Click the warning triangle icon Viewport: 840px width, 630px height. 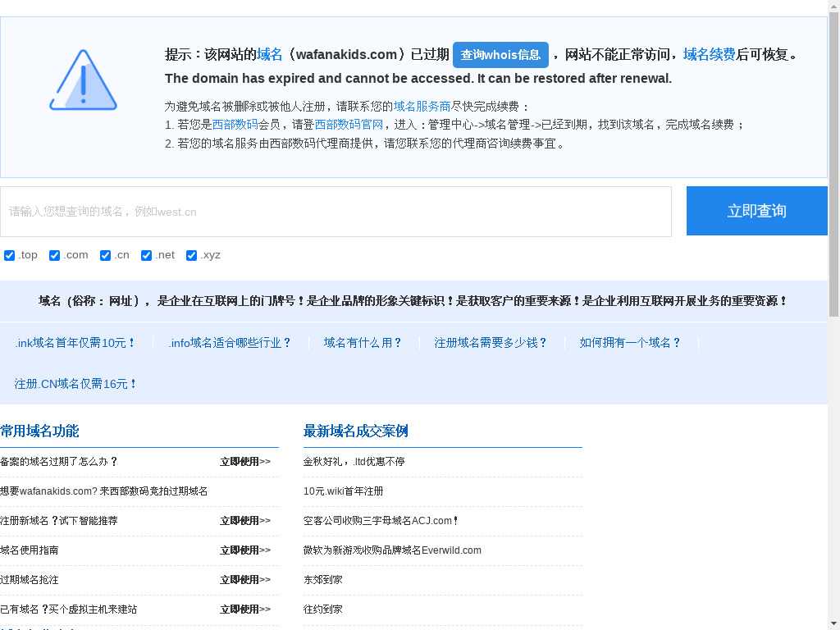(x=83, y=80)
